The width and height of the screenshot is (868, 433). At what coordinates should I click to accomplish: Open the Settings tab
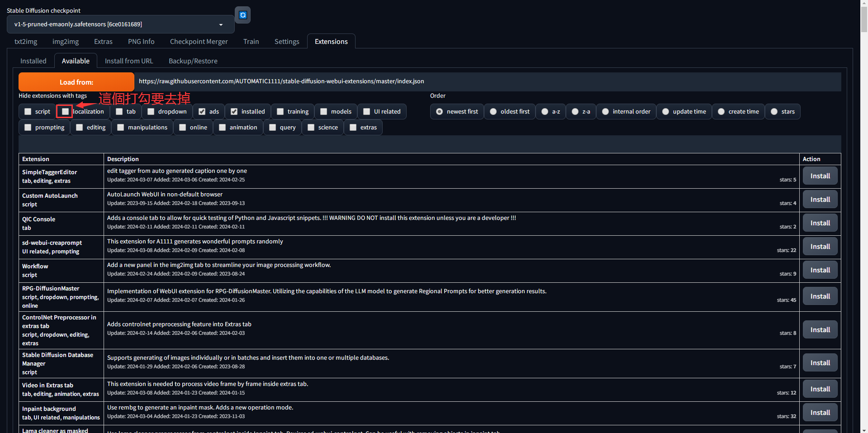point(287,41)
